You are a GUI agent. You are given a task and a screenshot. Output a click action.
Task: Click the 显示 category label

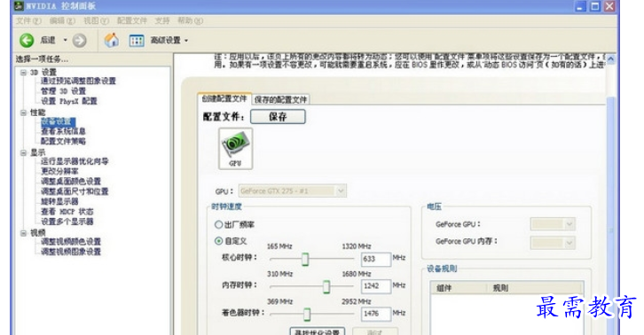click(x=38, y=152)
